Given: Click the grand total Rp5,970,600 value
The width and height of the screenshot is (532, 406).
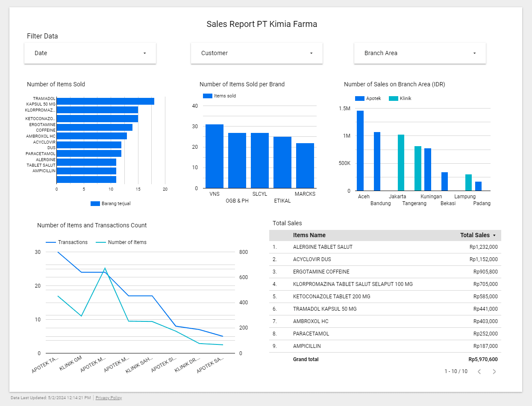Looking at the screenshot, I should pyautogui.click(x=483, y=359).
